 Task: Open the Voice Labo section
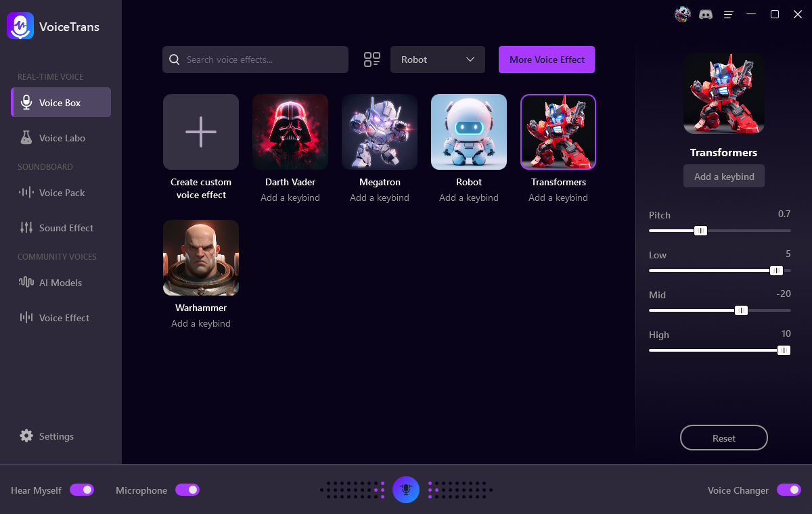pyautogui.click(x=61, y=138)
